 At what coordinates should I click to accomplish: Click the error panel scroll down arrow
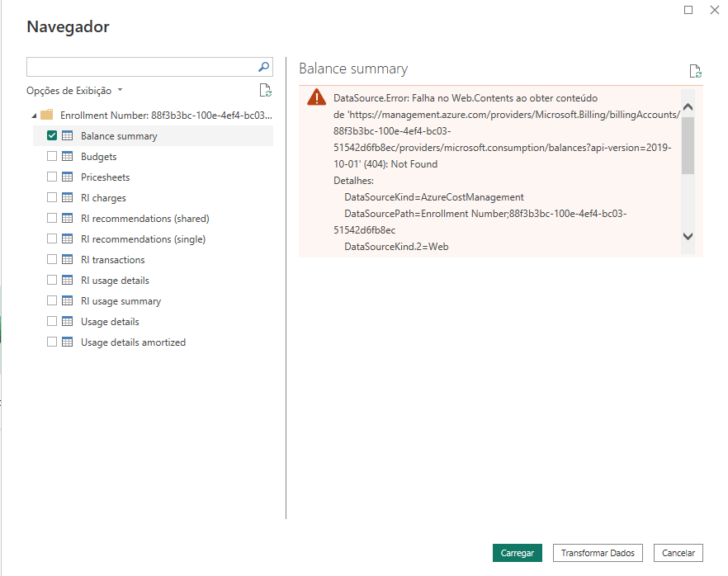688,236
